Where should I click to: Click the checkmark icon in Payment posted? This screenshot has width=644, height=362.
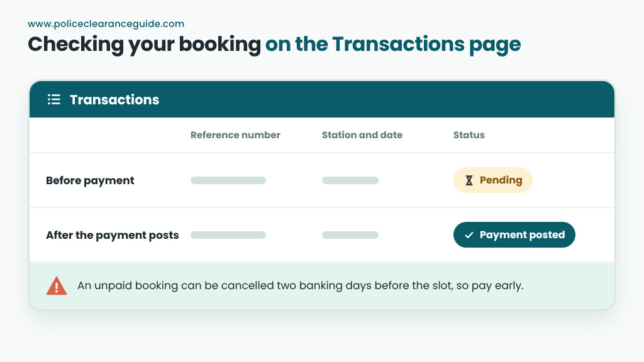[469, 235]
